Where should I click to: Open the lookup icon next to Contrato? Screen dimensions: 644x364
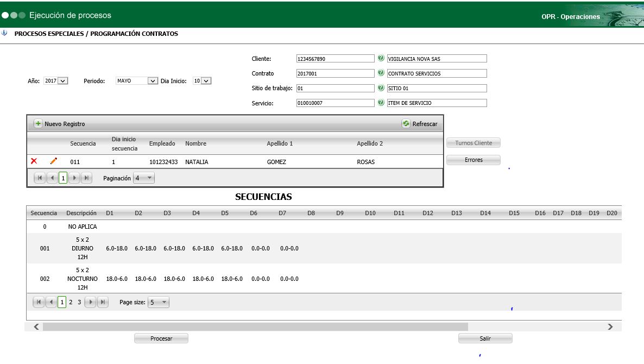pos(381,73)
